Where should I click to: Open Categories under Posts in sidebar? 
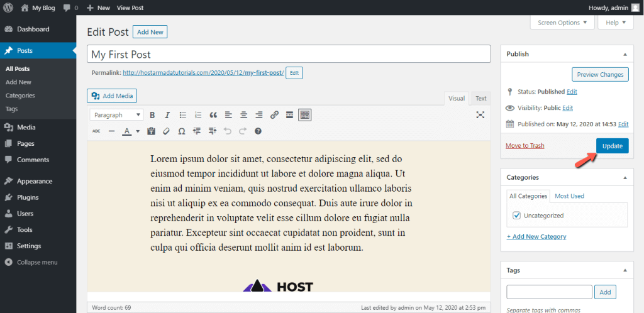20,96
